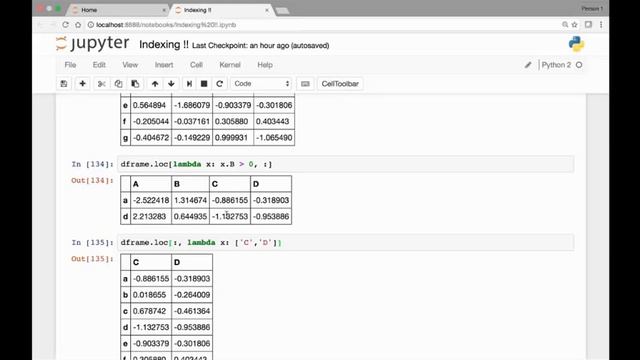Open the Kernel menu
The image size is (640, 360).
(x=230, y=65)
